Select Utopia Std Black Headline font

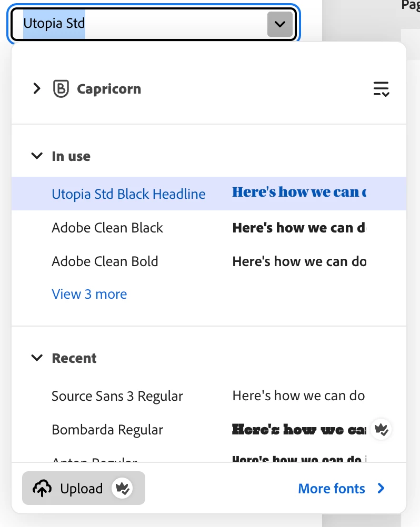click(x=128, y=194)
